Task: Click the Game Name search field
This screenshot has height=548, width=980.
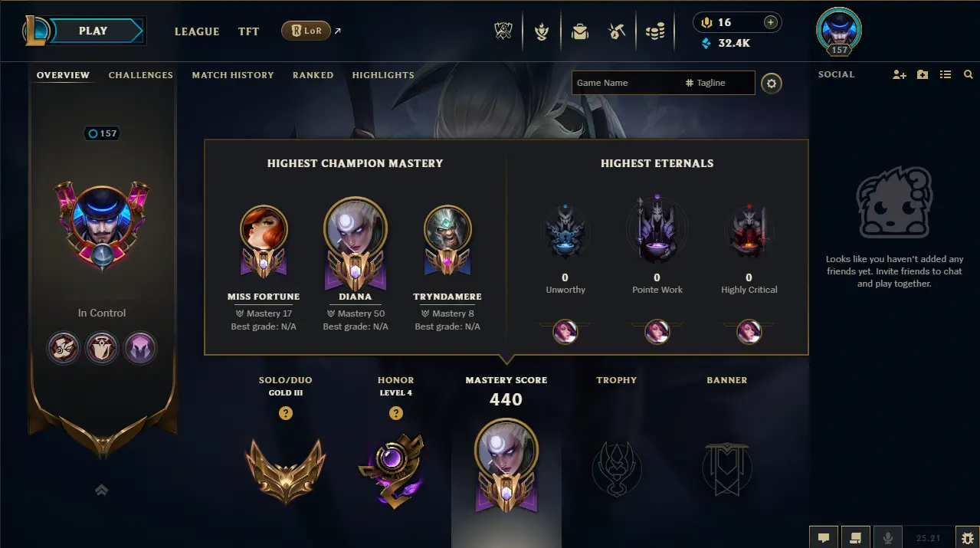Action: (x=625, y=83)
